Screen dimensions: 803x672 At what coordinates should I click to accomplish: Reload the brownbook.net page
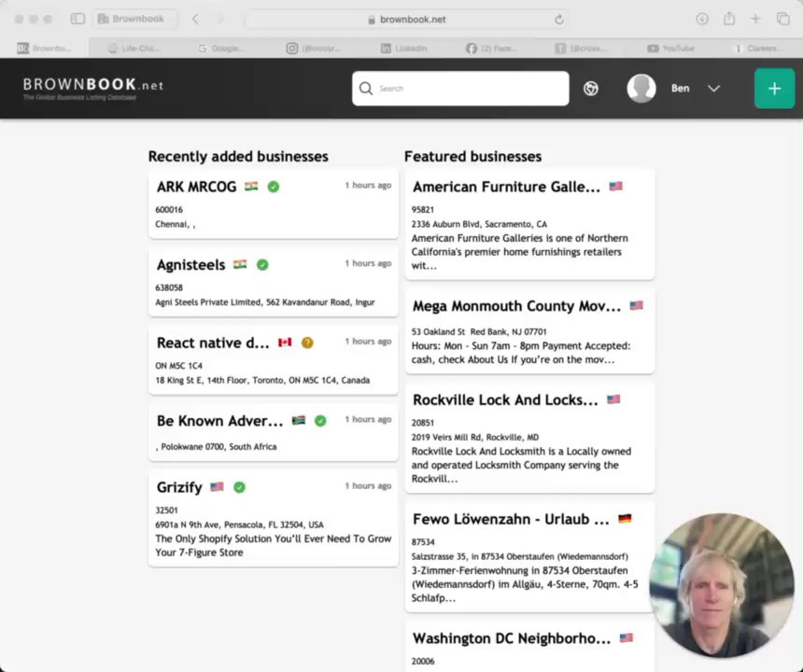tap(559, 19)
